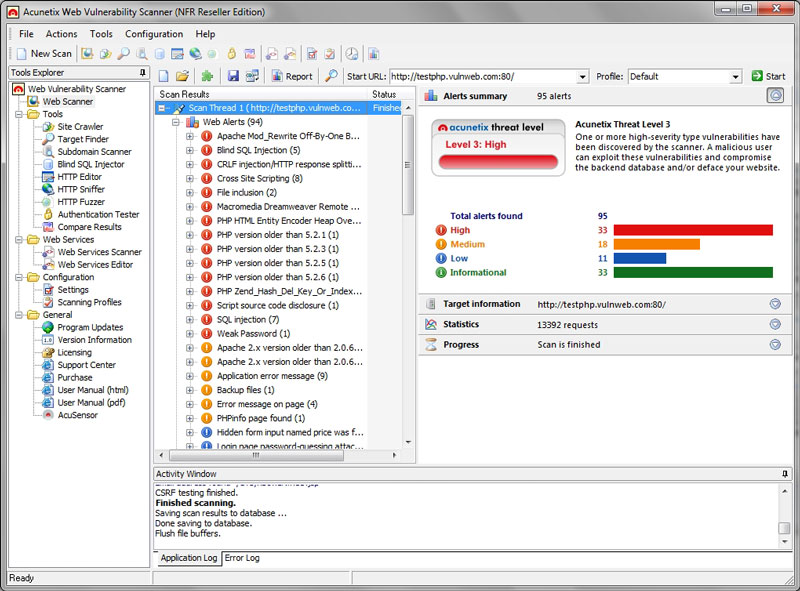Open the Profile dropdown
800x591 pixels.
(x=735, y=76)
